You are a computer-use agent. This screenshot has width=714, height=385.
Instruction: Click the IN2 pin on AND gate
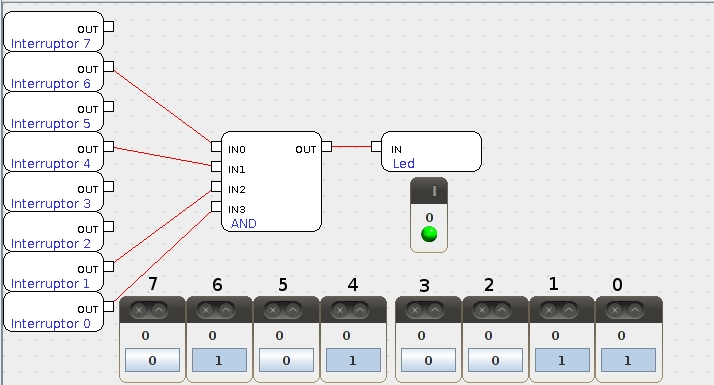216,186
